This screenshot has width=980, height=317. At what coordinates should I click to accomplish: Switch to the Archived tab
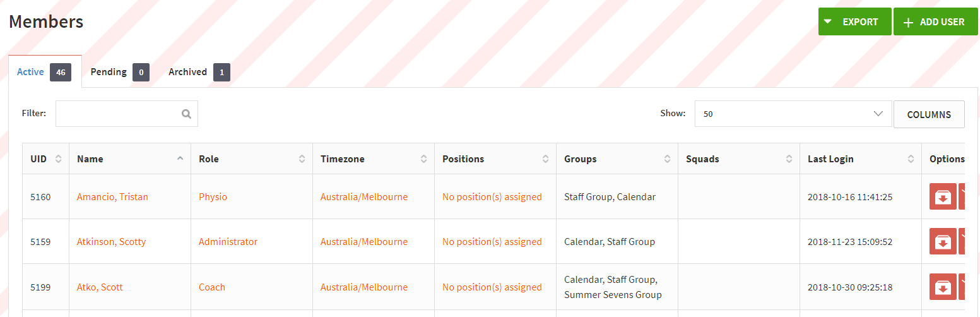coord(199,72)
